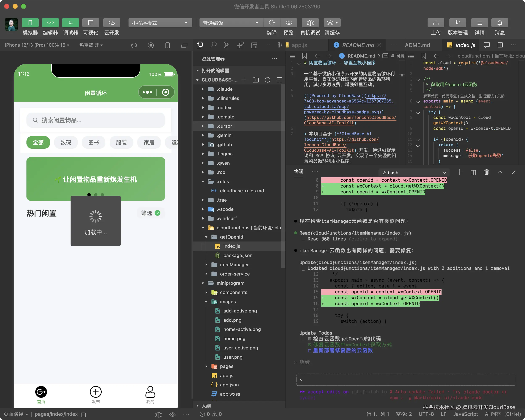Image resolution: width=525 pixels, height=420 pixels.
Task: Open 版本管理 version management
Action: click(x=458, y=23)
